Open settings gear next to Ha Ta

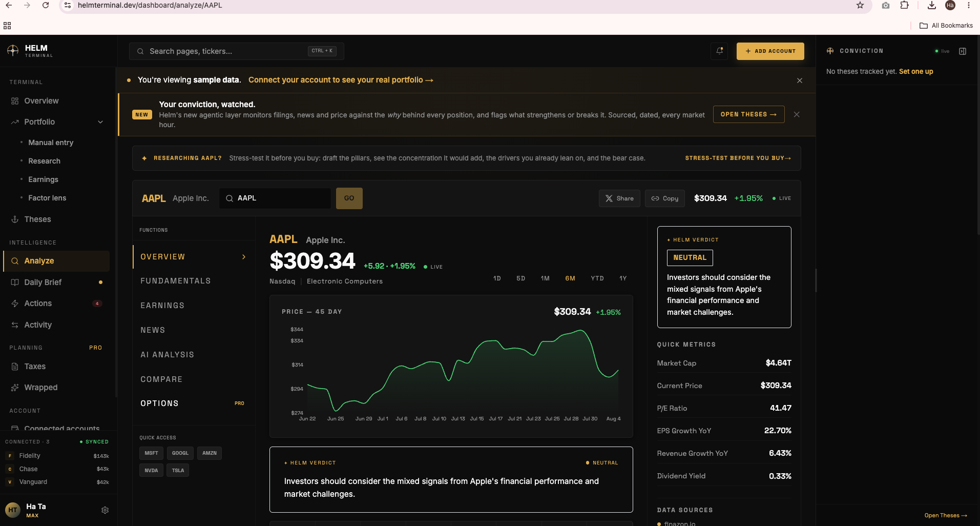coord(105,510)
